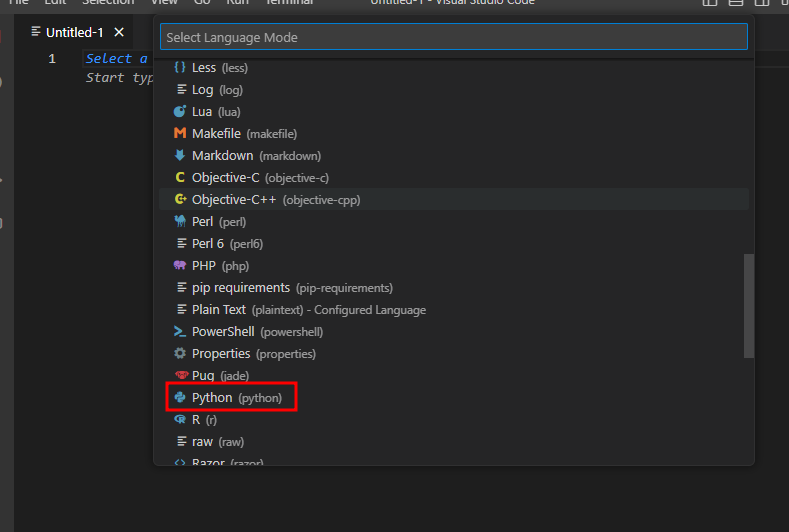Focus the Select Language Mode input

tap(454, 37)
